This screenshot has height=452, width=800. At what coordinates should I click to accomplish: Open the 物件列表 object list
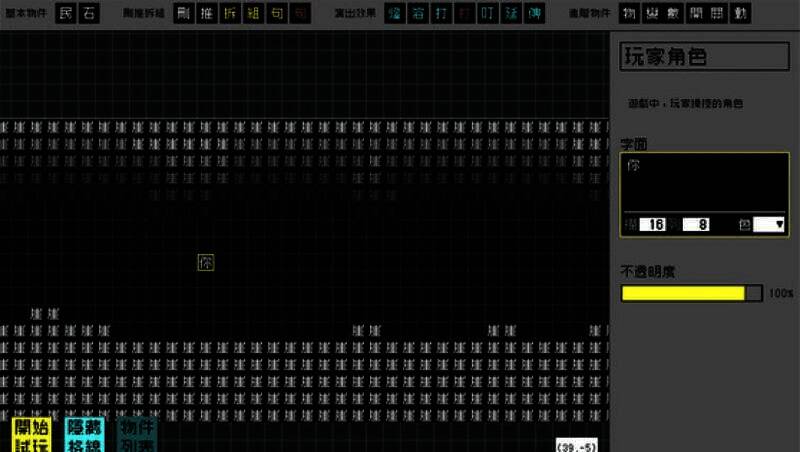[137, 435]
